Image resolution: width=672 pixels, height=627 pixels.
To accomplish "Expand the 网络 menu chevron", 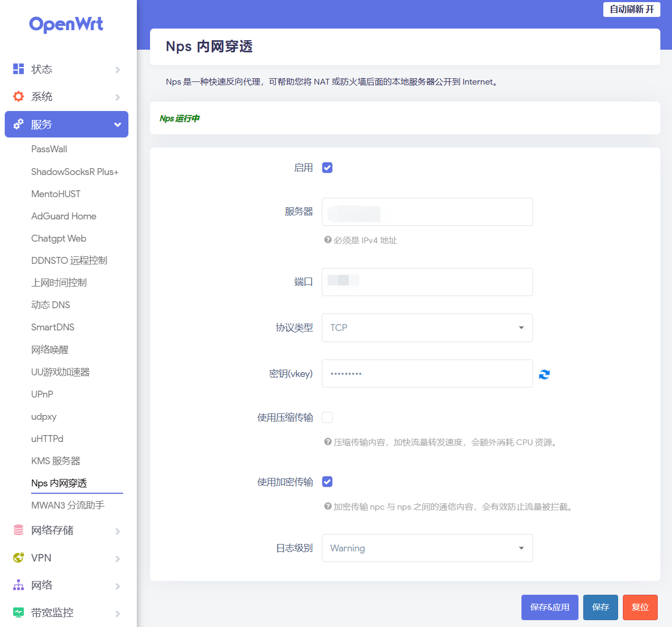I will point(117,586).
